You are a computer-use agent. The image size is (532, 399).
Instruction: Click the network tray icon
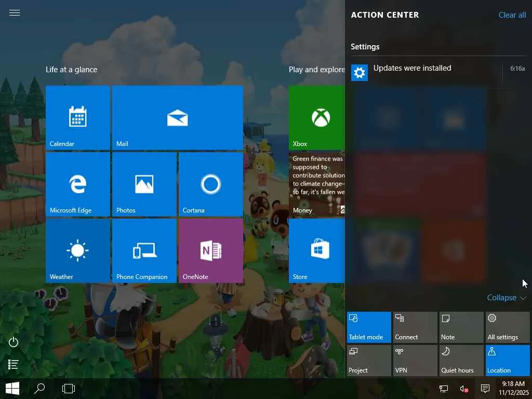tap(444, 389)
